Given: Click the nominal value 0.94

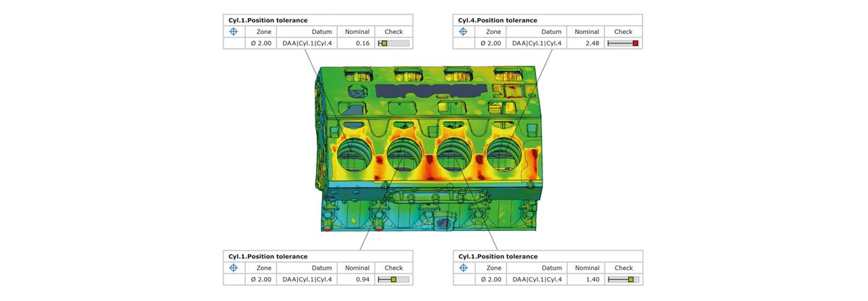Looking at the screenshot, I should tap(362, 279).
